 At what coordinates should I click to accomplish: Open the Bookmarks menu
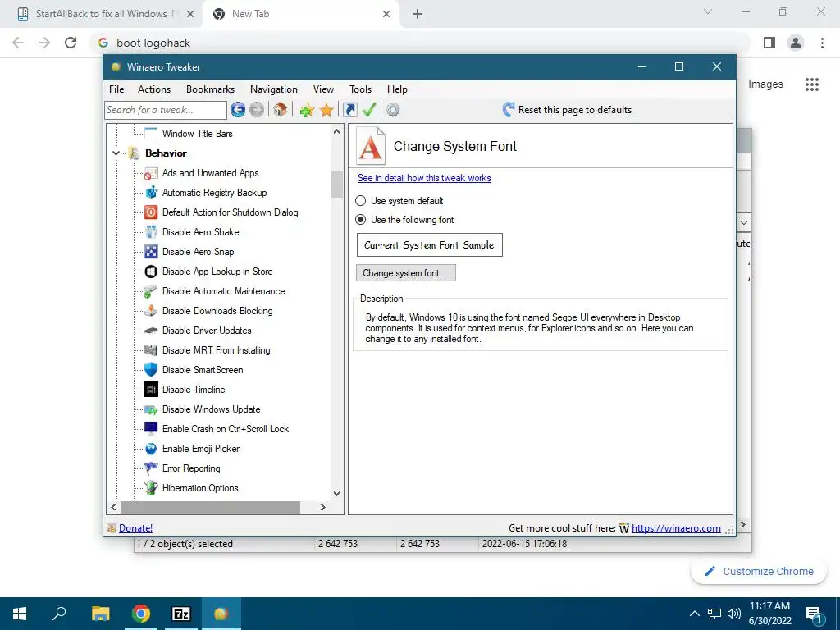(x=210, y=89)
